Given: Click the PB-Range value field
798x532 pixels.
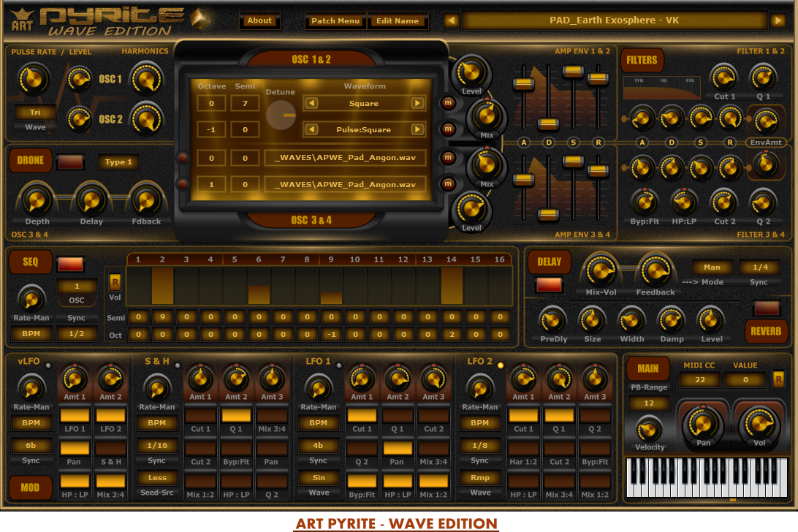Looking at the screenshot, I should point(641,403).
